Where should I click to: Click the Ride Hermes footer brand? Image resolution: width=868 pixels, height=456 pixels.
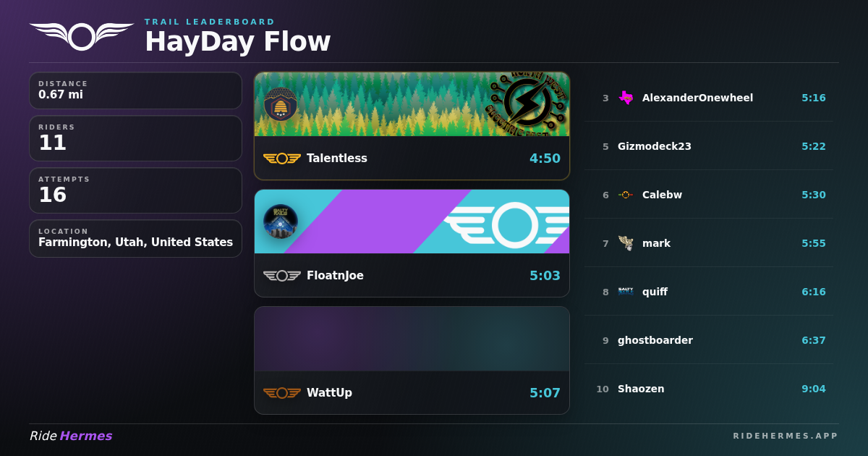[71, 436]
